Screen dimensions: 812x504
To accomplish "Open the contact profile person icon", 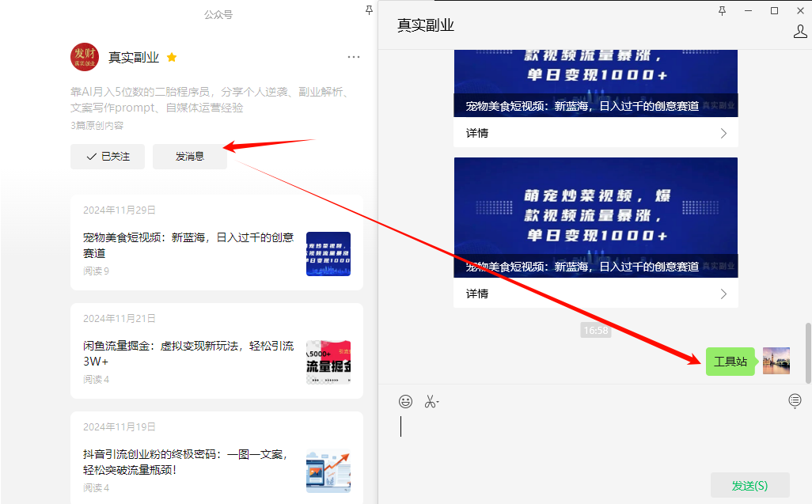I will pos(801,30).
